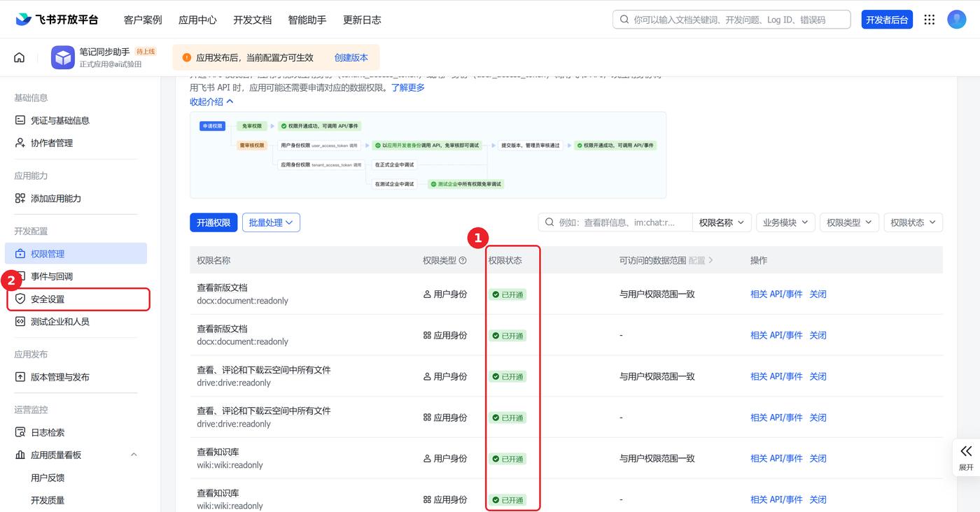Click the 测试企业和人员 sidebar icon
Viewport: 980px width, 512px height.
(20, 322)
